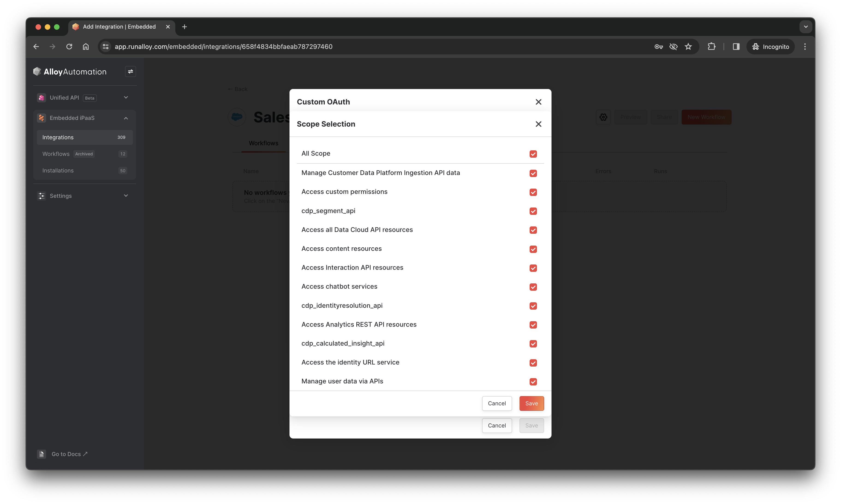Click the Share button
841x504 pixels.
tap(664, 117)
